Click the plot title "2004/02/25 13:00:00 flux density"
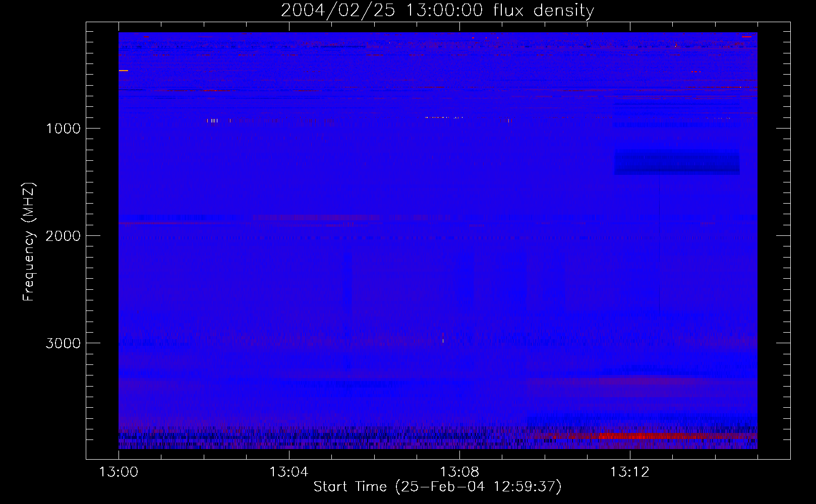Viewport: 816px width, 504px height. tap(437, 11)
